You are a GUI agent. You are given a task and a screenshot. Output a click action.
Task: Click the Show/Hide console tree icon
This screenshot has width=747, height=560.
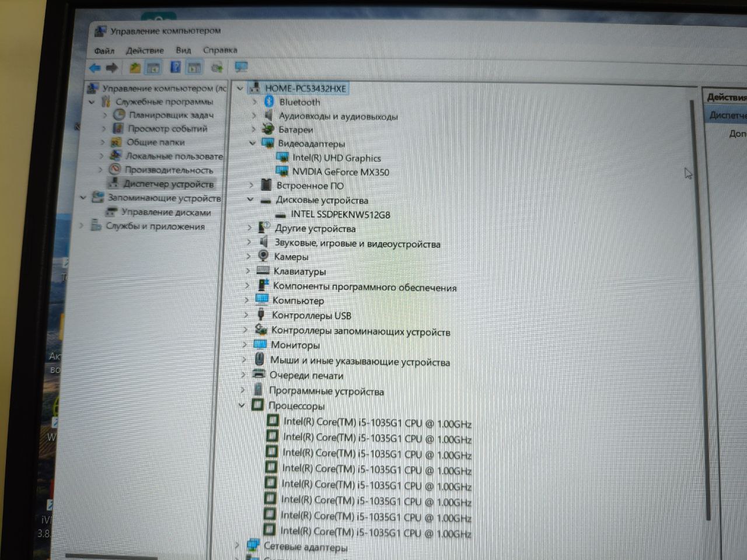(153, 68)
